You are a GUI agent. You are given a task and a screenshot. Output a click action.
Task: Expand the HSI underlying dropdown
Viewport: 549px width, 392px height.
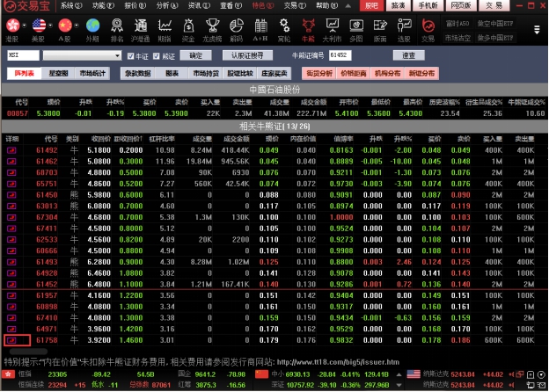click(x=116, y=55)
